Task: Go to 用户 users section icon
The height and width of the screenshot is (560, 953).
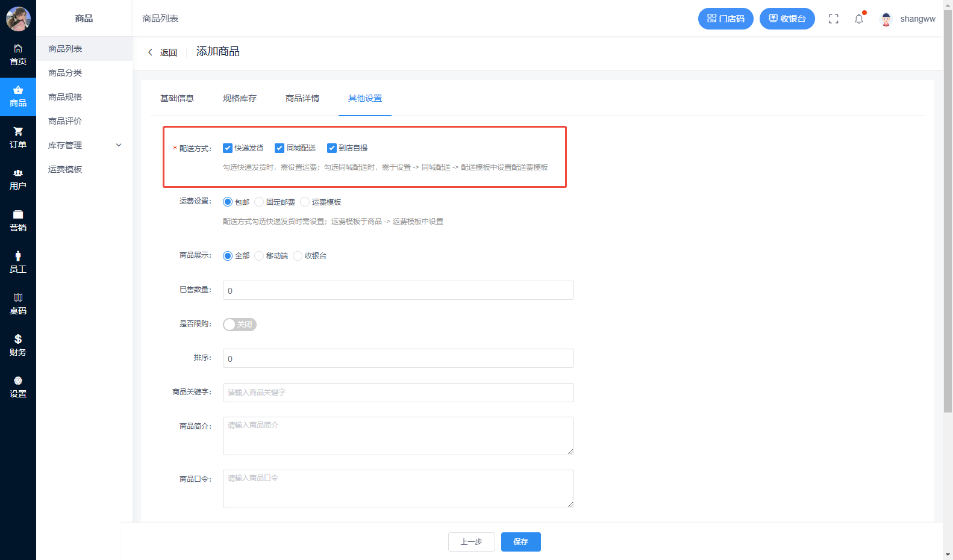Action: click(x=18, y=173)
